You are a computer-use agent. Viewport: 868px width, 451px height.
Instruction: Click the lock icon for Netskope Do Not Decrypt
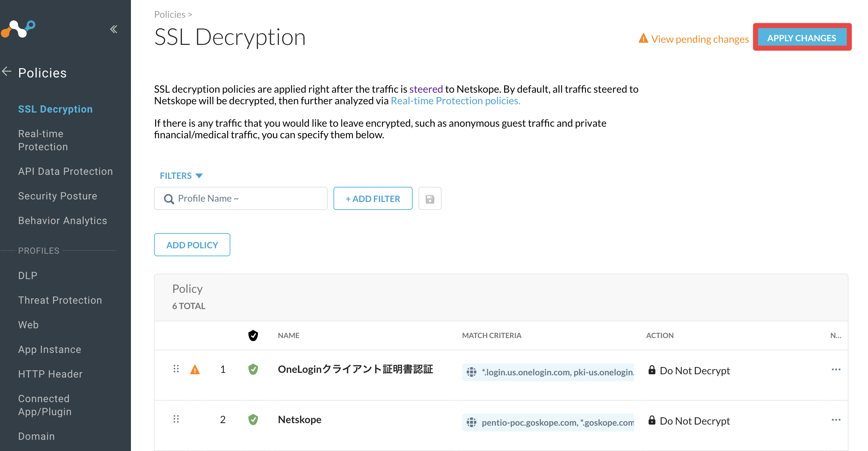(x=652, y=420)
